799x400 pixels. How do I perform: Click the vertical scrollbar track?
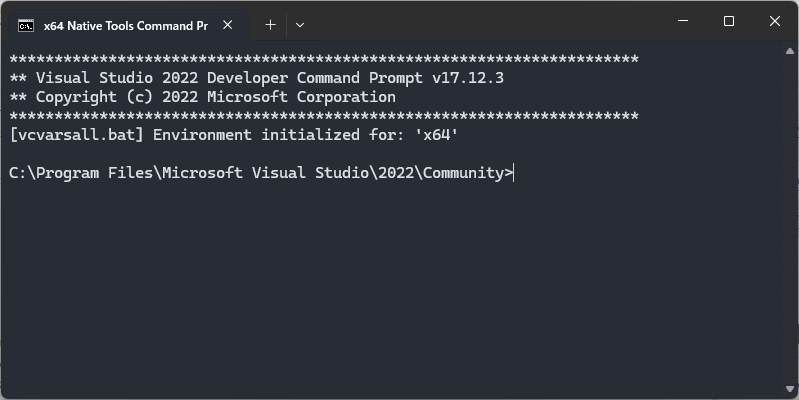tap(790, 220)
